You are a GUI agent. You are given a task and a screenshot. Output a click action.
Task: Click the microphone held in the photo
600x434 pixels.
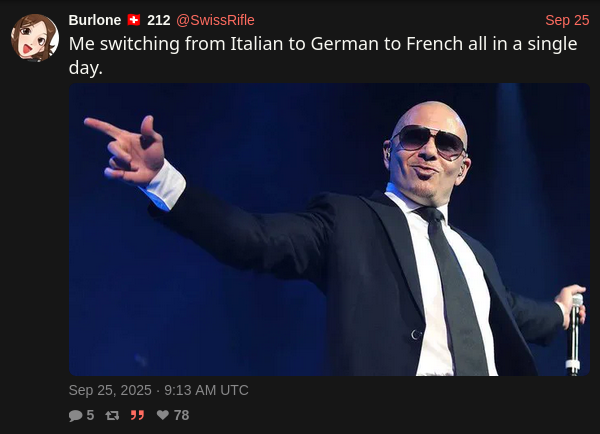click(575, 334)
